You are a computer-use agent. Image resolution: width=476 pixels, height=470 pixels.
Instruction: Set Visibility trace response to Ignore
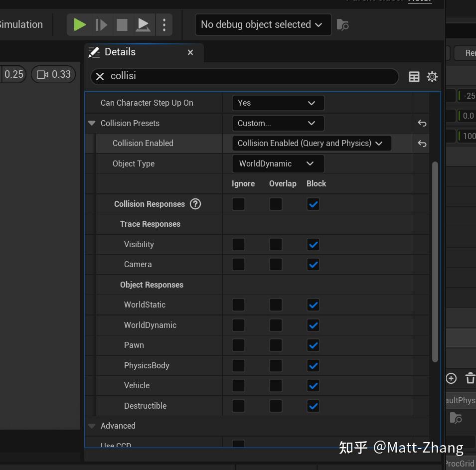[239, 244]
